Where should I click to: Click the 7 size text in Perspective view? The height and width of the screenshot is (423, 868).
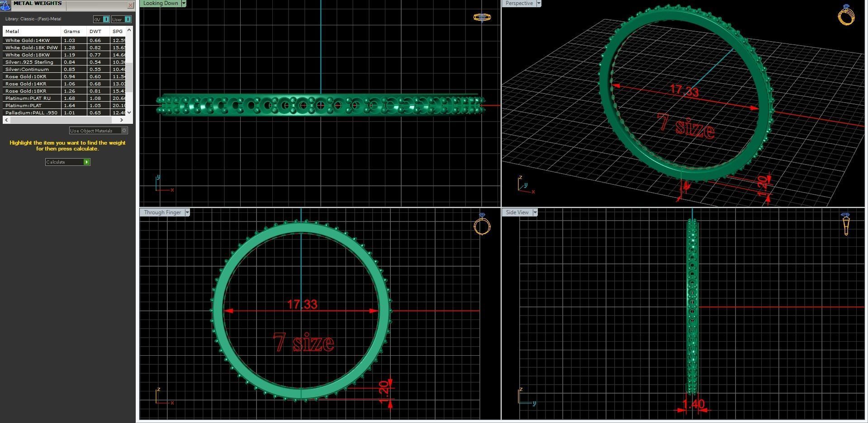pyautogui.click(x=686, y=126)
